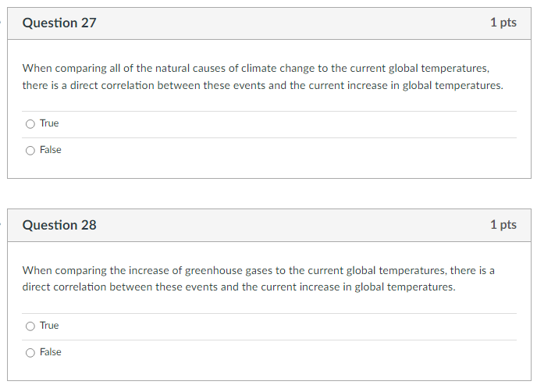Click the Question 28 heading
This screenshot has width=537, height=392.
pos(59,225)
